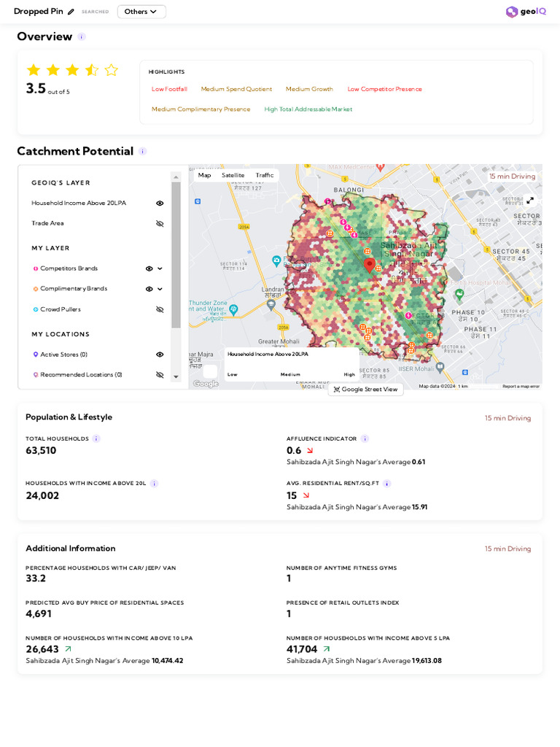This screenshot has width=560, height=747.
Task: Expand the Complimentary Brands list
Action: coord(160,289)
